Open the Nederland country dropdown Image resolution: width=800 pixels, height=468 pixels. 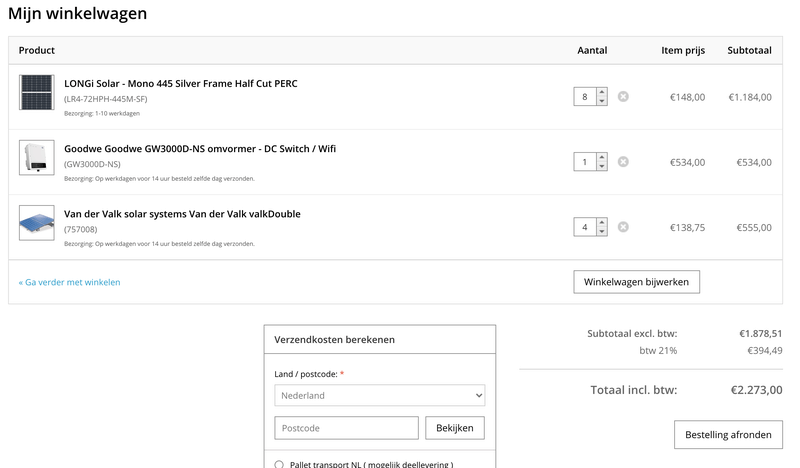380,396
